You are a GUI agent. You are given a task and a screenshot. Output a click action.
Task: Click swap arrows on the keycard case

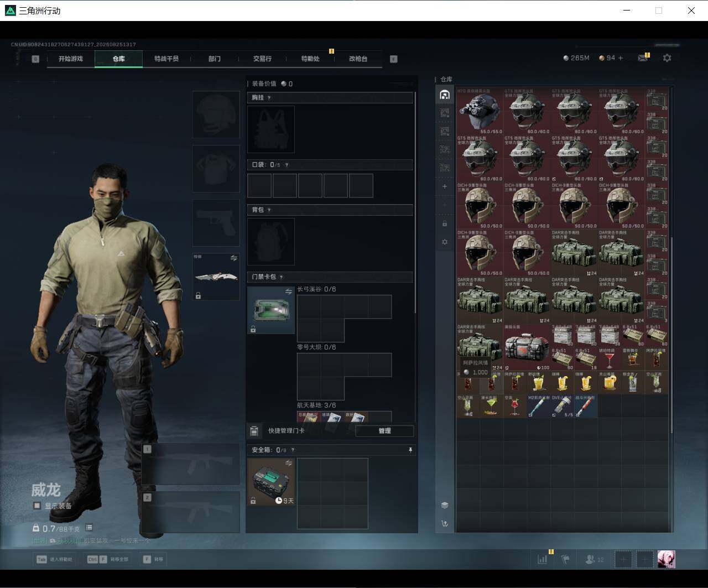pos(289,292)
